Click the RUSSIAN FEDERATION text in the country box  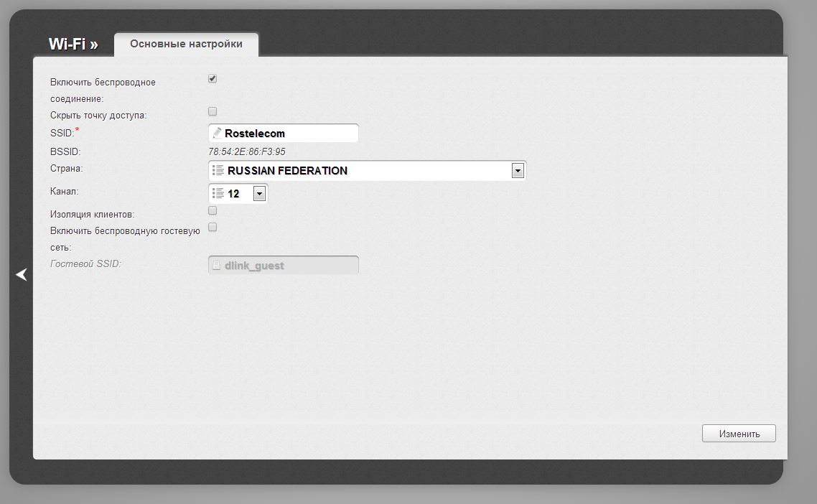(287, 170)
